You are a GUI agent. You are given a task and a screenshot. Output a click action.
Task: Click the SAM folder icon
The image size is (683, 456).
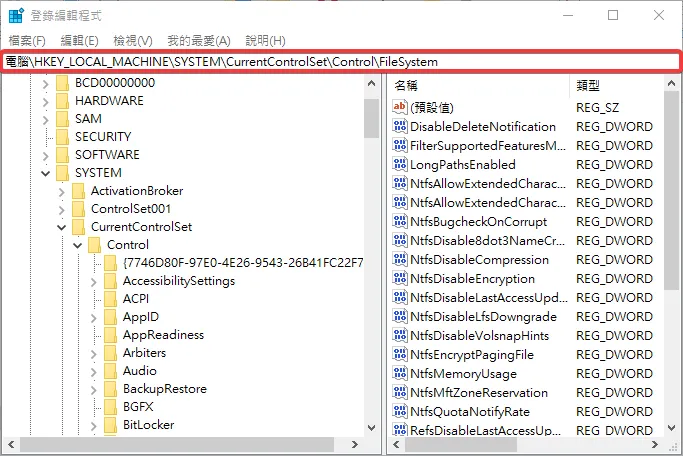pos(63,118)
